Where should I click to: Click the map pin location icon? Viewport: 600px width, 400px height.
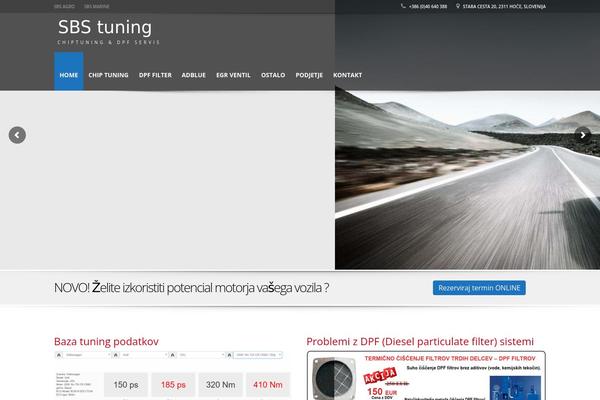click(x=458, y=6)
